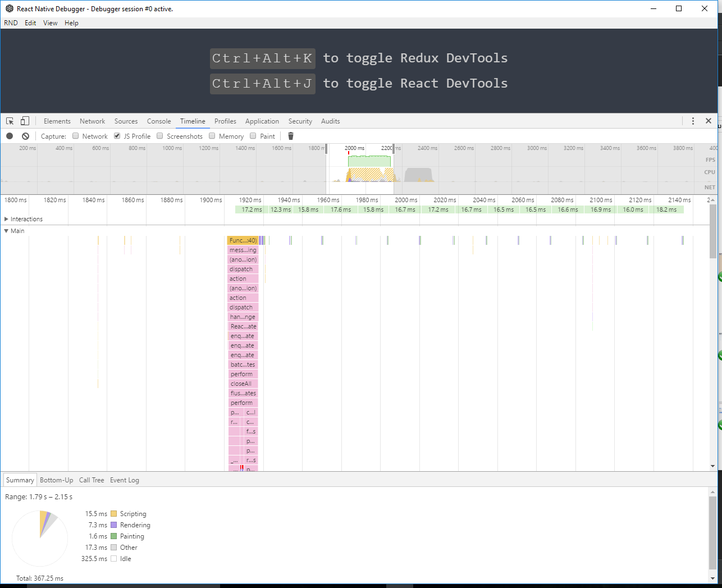Go to the Audits tab
This screenshot has width=722, height=588.
(x=331, y=121)
